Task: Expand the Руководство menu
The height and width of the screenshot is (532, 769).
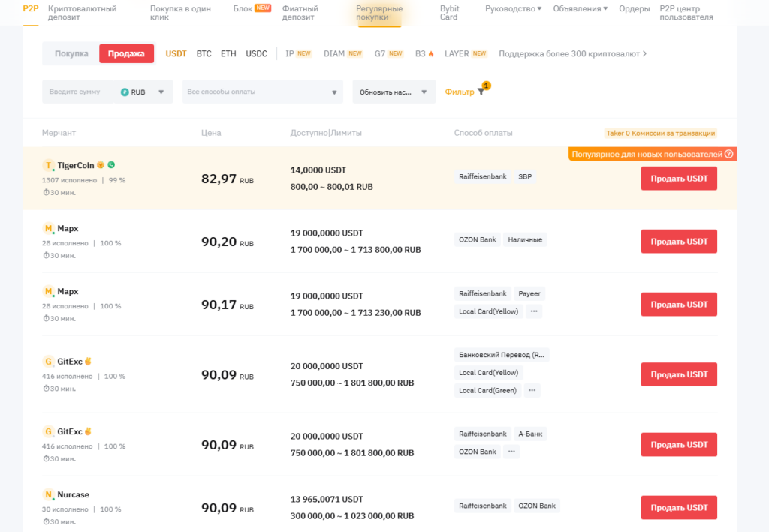Action: point(514,8)
